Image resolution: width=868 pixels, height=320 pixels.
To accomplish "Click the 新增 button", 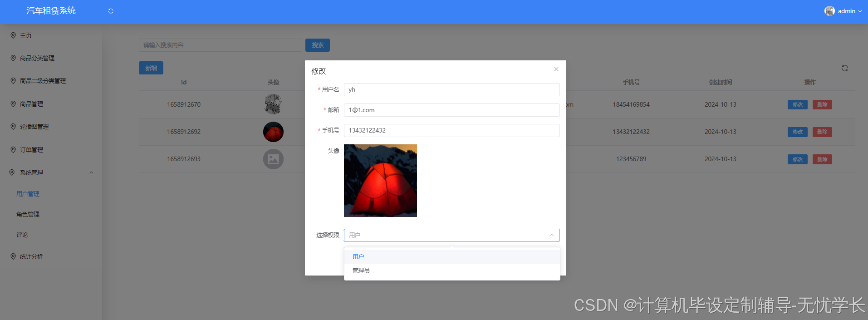I will coord(151,68).
